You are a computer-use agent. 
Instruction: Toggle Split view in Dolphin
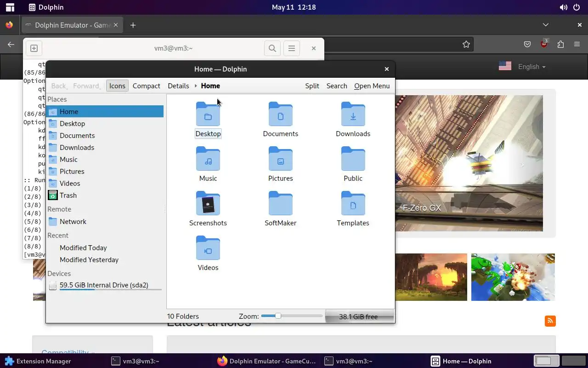coord(312,86)
